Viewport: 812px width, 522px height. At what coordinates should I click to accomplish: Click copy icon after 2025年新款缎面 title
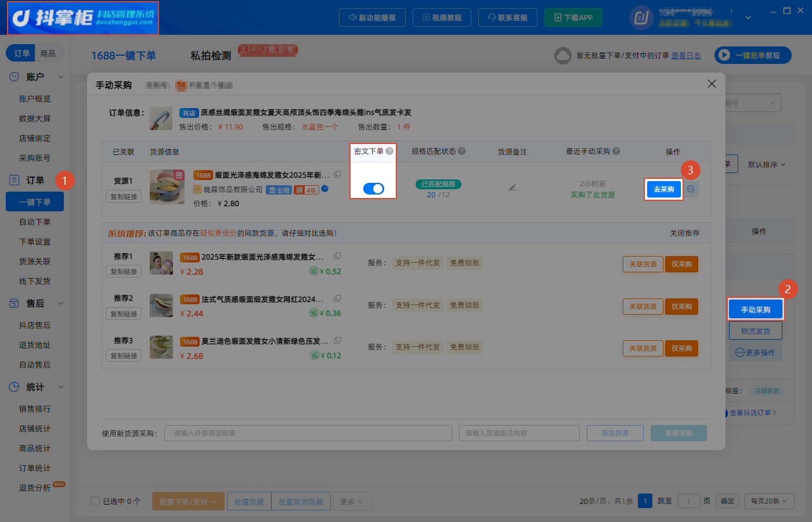[x=337, y=256]
